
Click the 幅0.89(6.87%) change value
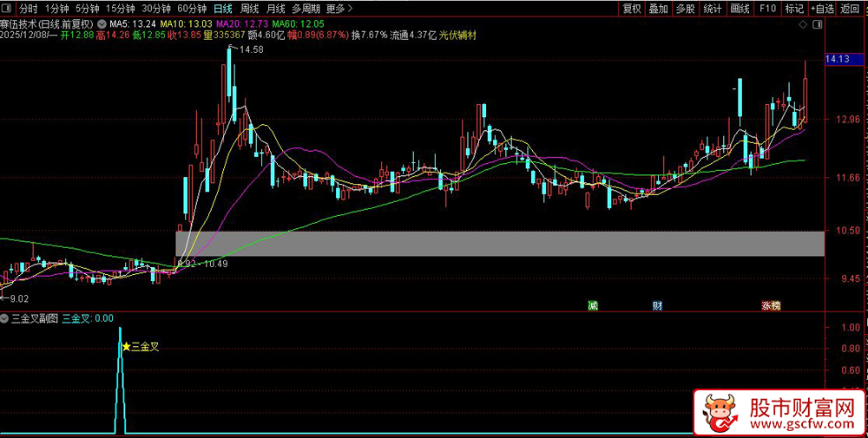pos(318,35)
